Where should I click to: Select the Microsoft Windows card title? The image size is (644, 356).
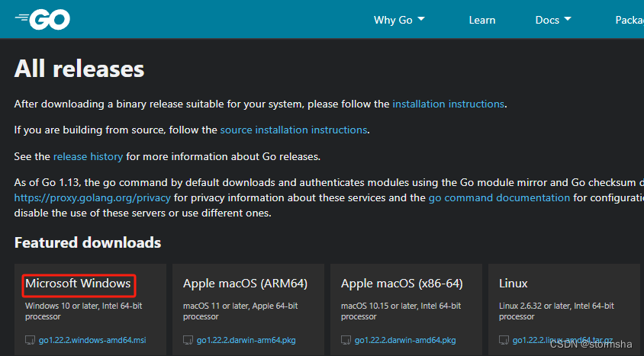coord(78,284)
